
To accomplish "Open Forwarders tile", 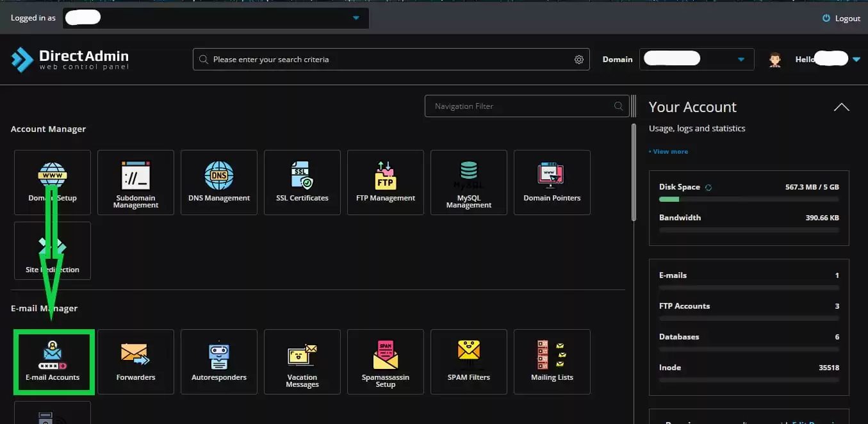I will tap(136, 362).
